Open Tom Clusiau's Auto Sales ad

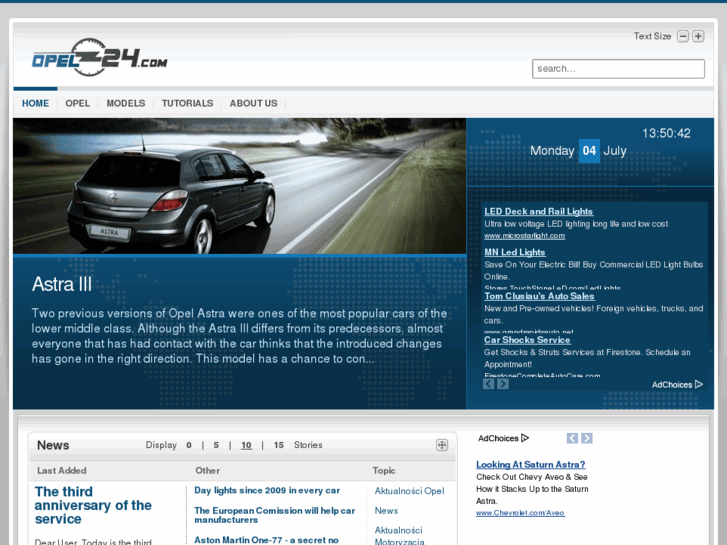539,296
